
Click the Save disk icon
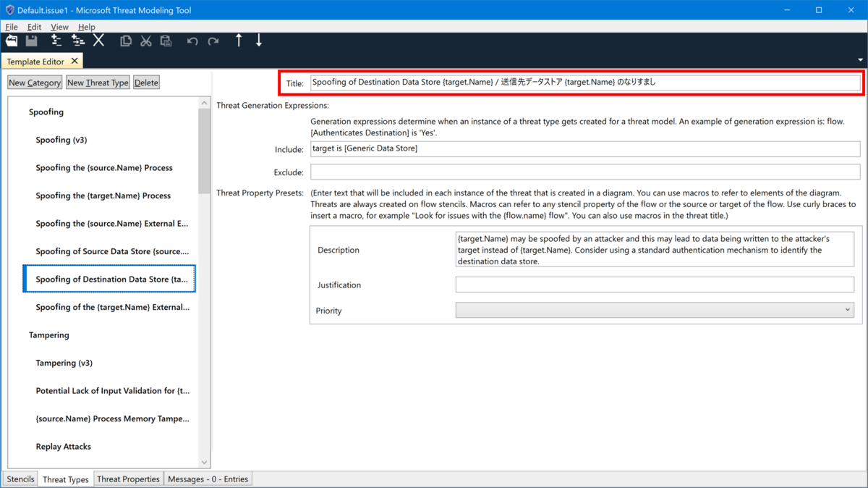pos(32,41)
